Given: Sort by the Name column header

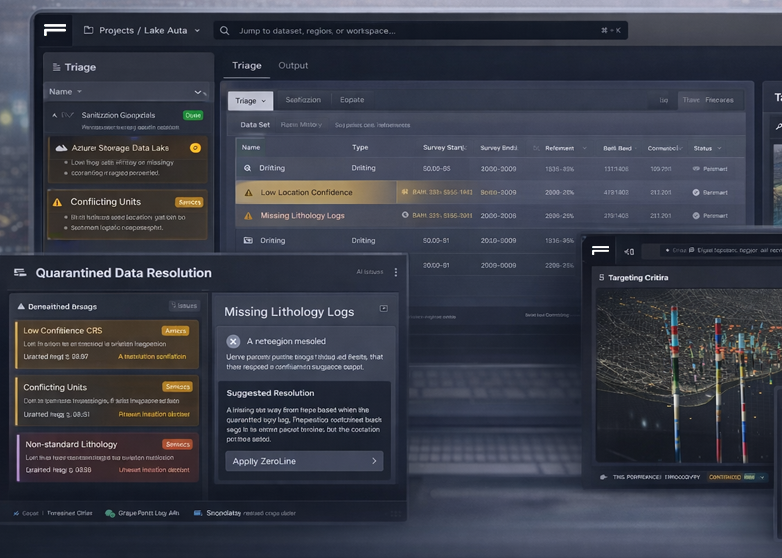Looking at the screenshot, I should click(x=251, y=148).
